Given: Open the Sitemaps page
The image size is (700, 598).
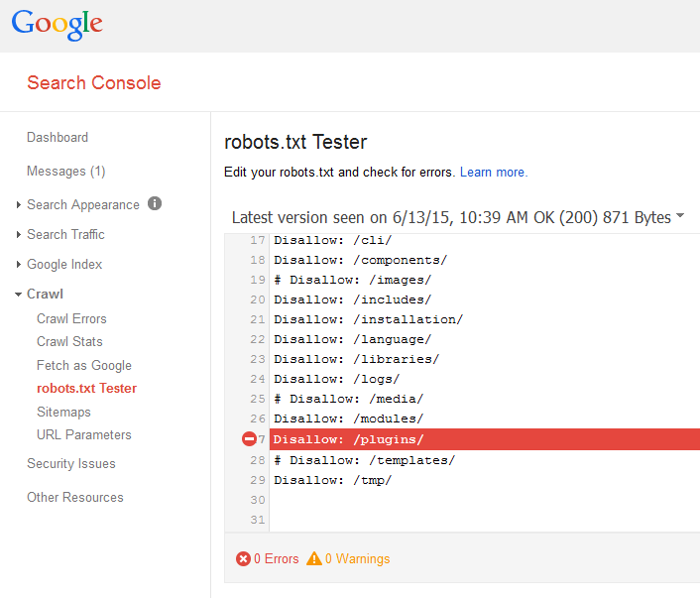Looking at the screenshot, I should tap(64, 412).
